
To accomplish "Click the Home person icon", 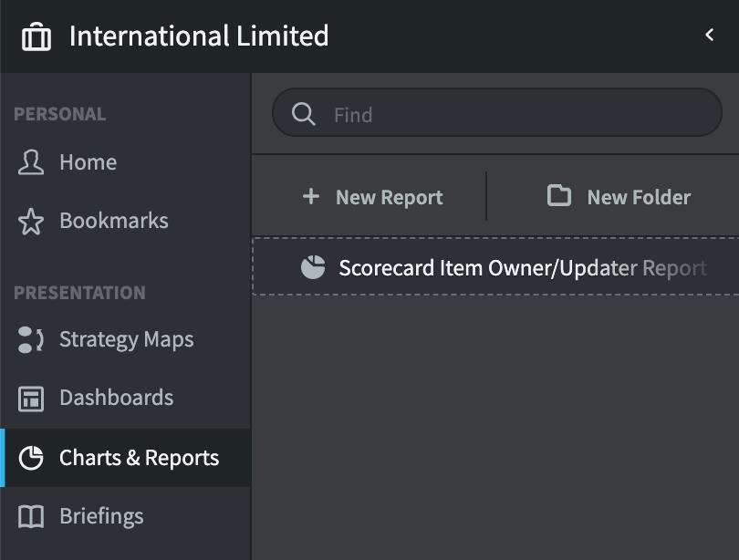I will (31, 162).
